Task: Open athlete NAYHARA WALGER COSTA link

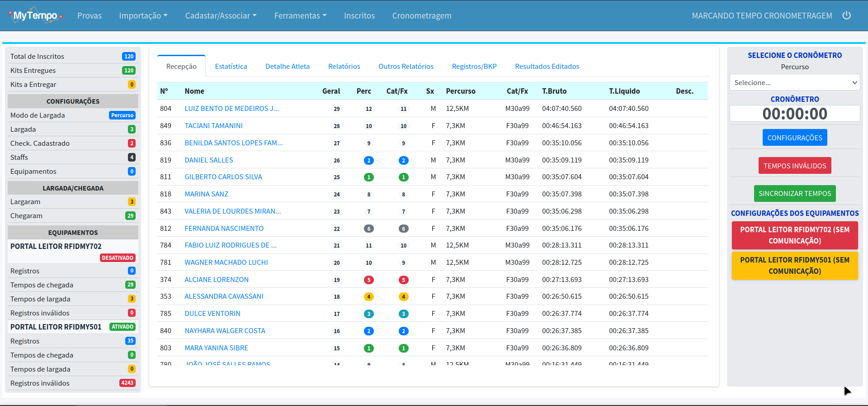Action: pyautogui.click(x=225, y=331)
